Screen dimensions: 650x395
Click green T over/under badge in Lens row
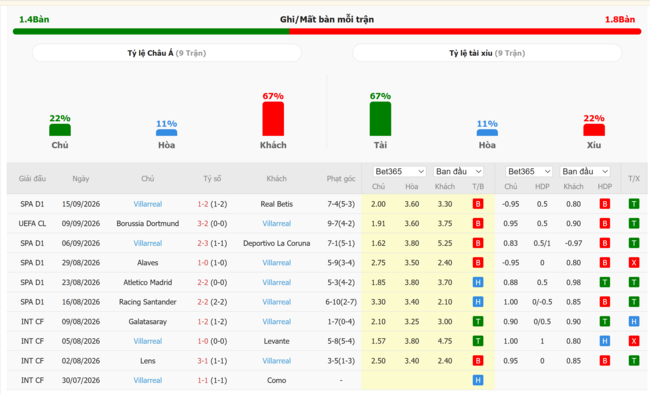[634, 361]
